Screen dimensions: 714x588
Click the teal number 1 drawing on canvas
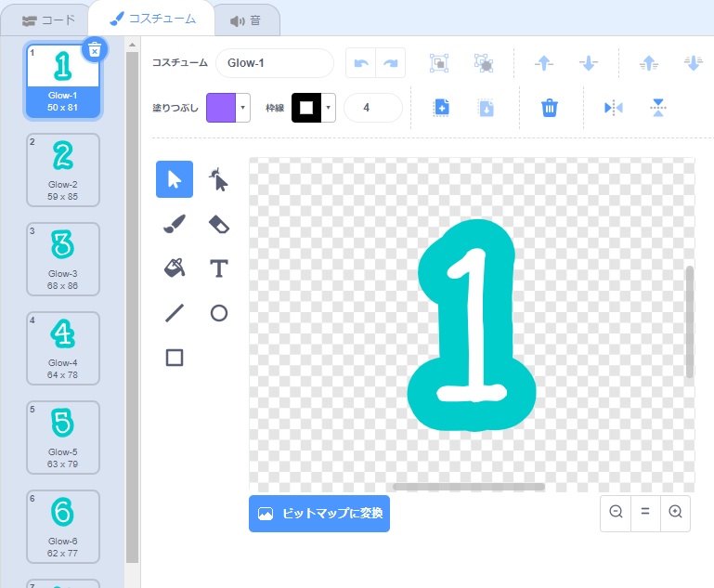coord(474,325)
